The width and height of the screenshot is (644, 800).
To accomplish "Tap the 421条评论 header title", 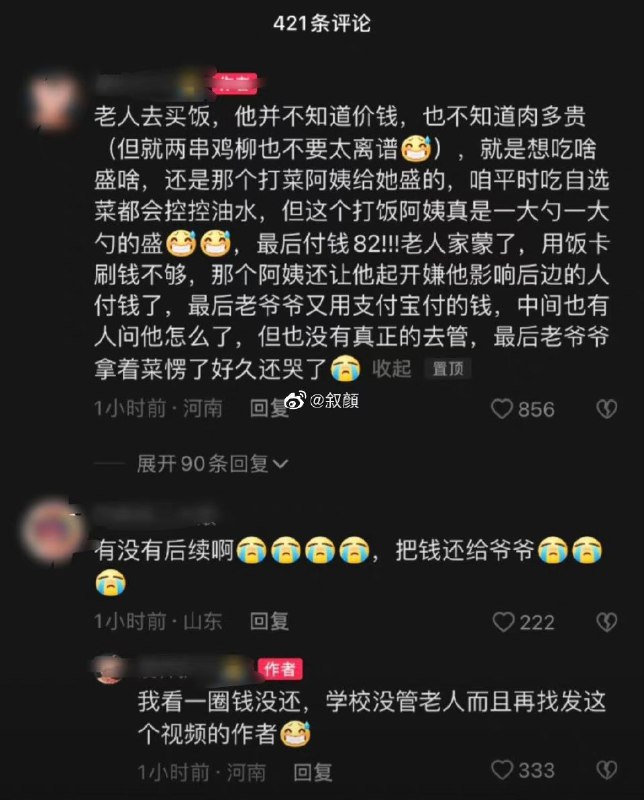I will point(322,23).
